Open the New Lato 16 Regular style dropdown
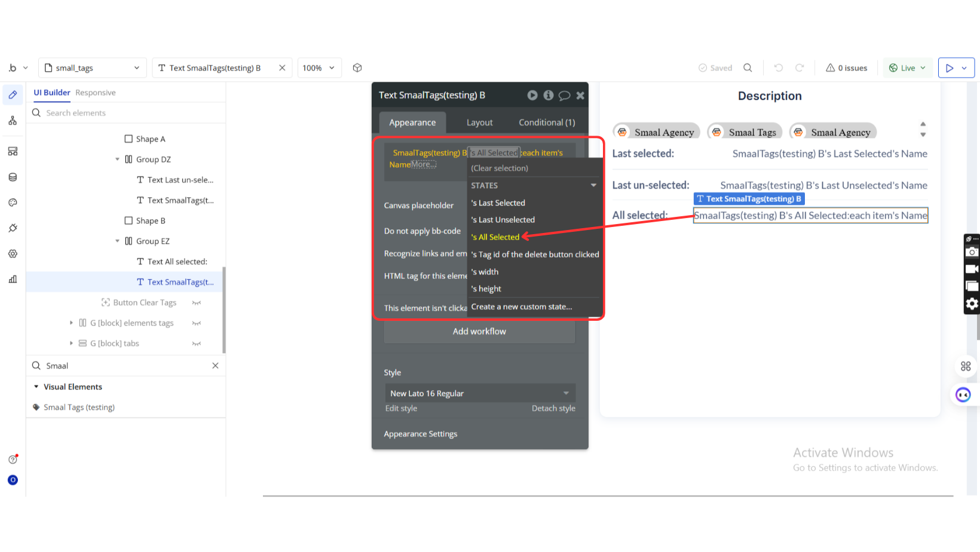Viewport: 980px width, 552px height. [479, 393]
